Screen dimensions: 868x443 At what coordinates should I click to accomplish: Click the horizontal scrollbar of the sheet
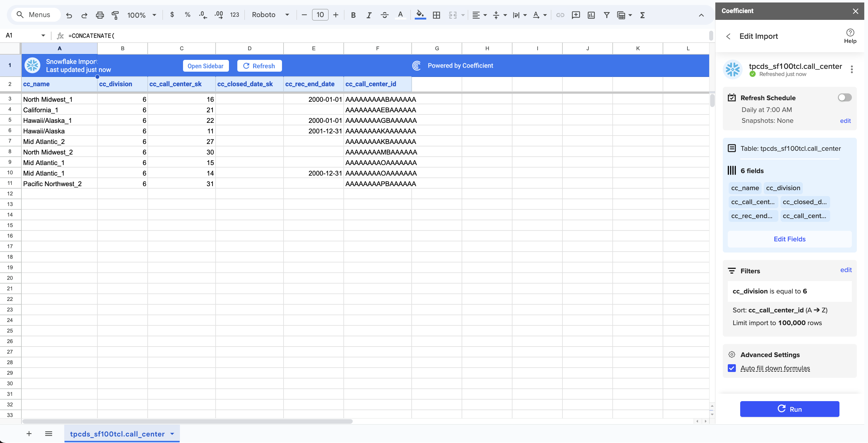pos(187,421)
